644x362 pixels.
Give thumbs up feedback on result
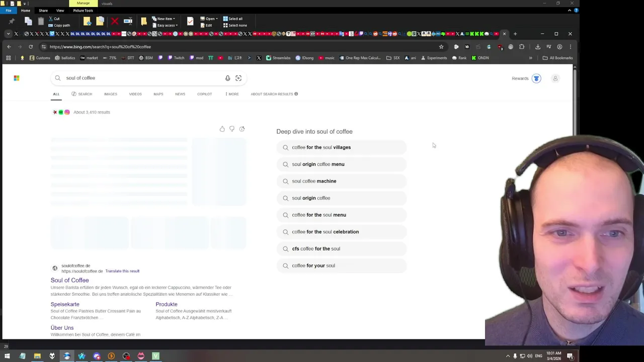(222, 129)
